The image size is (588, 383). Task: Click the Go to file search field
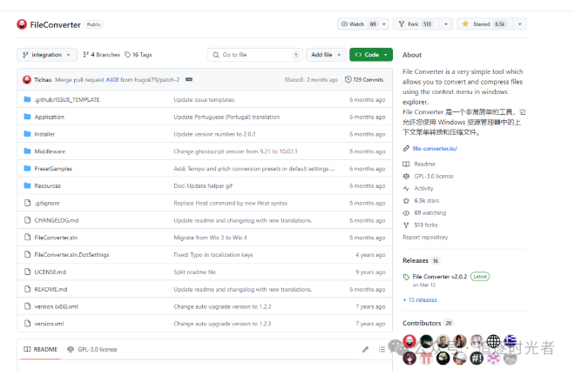pyautogui.click(x=255, y=55)
